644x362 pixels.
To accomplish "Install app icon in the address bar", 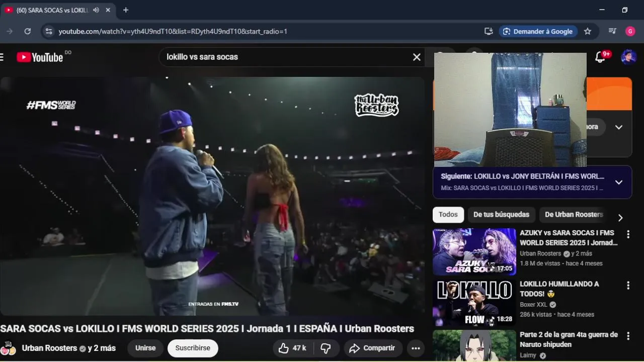I will pyautogui.click(x=489, y=31).
